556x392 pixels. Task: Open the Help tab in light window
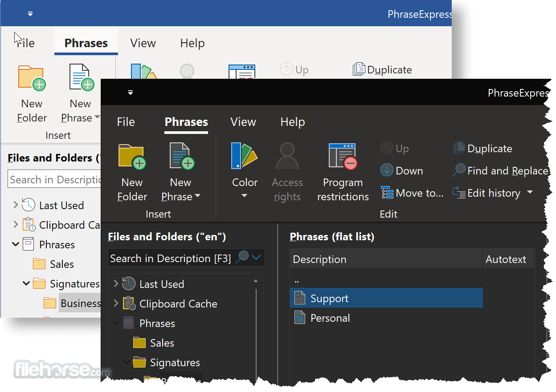pyautogui.click(x=192, y=43)
